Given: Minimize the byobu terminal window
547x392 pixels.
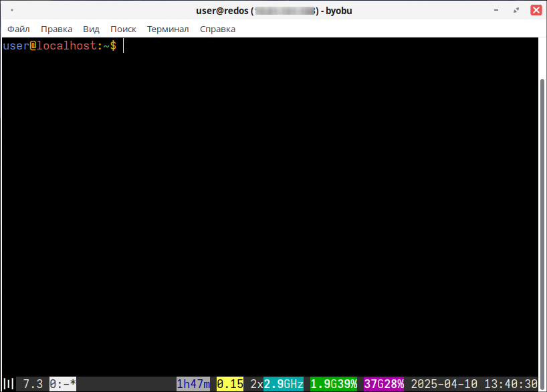Looking at the screenshot, I should tap(496, 10).
